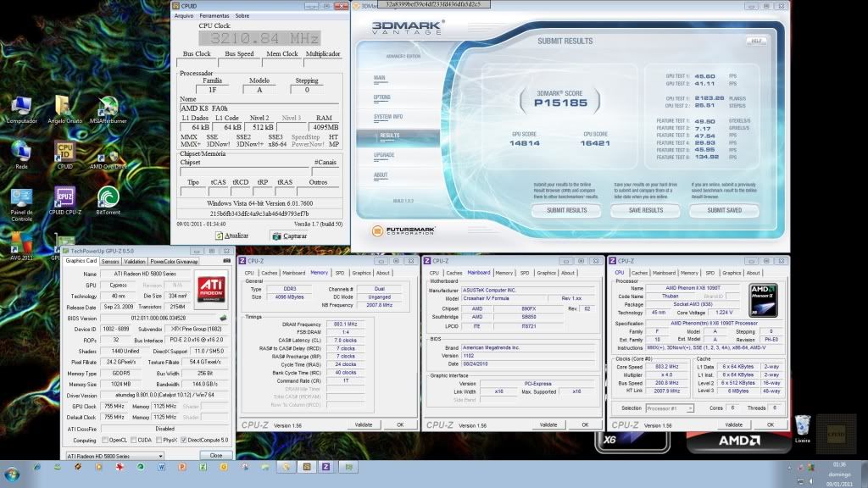Open the MSI Afterburner desktop icon

108,107
